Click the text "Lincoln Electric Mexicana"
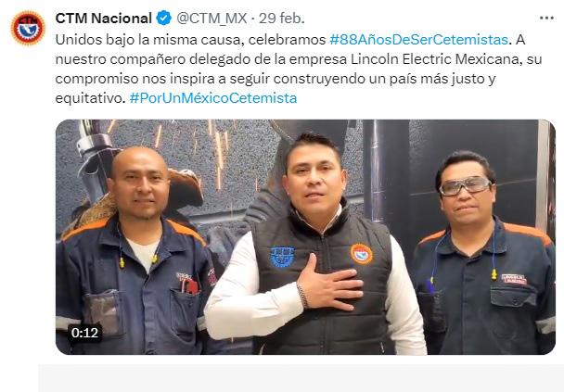This screenshot has width=564, height=392. pos(436,59)
